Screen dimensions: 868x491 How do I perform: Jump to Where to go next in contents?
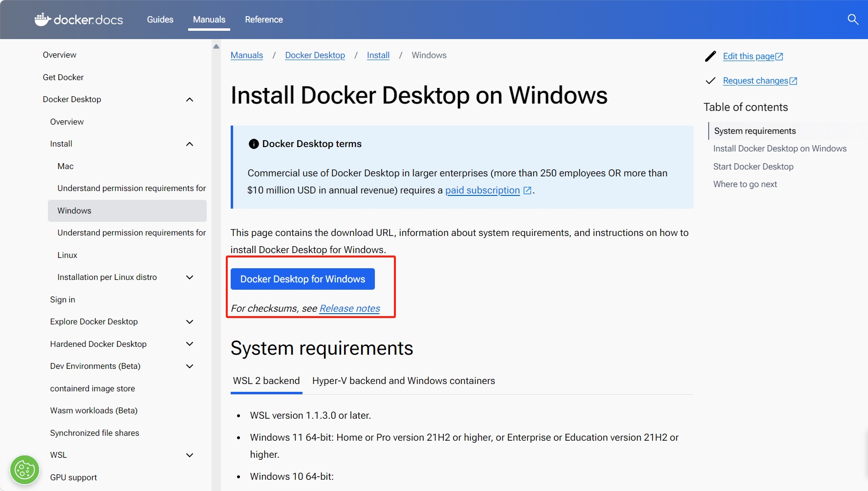[x=745, y=184]
